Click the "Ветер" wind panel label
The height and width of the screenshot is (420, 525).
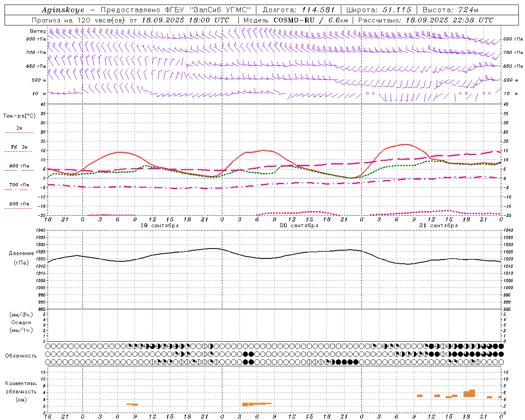38,31
